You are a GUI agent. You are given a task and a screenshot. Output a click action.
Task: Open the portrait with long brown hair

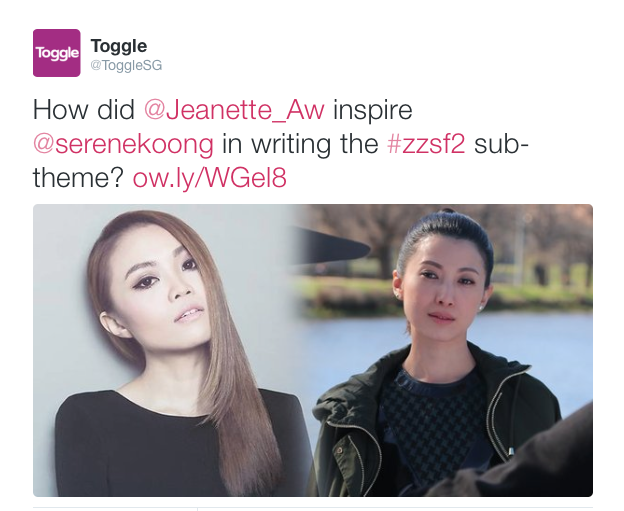coord(171,350)
